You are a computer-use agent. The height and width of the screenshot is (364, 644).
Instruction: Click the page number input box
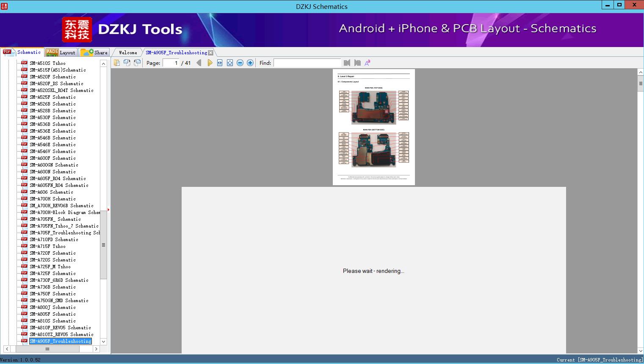tap(171, 63)
